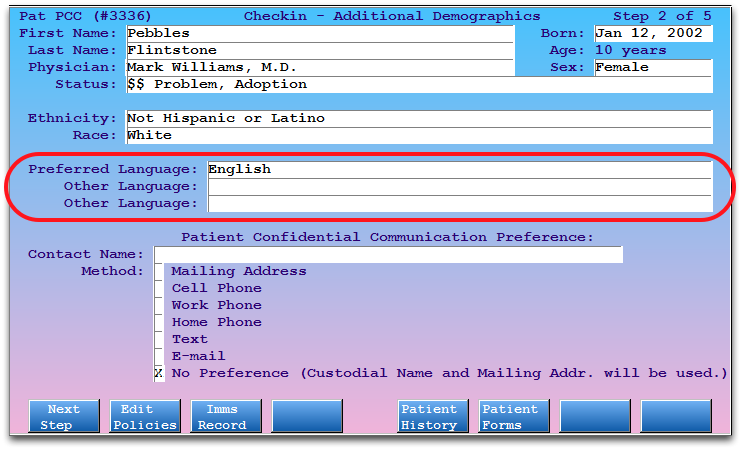Click the Age value 10 years
This screenshot has height=449, width=741.
point(630,50)
